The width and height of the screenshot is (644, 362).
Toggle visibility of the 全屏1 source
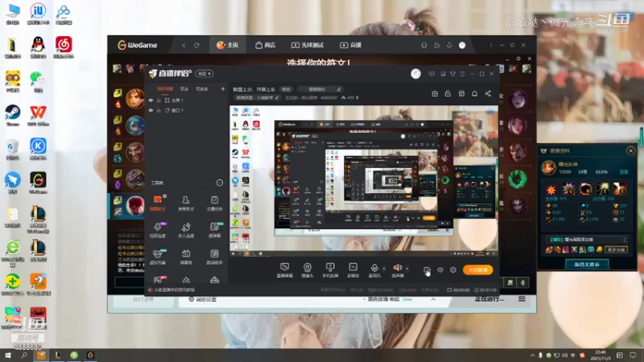click(x=151, y=100)
